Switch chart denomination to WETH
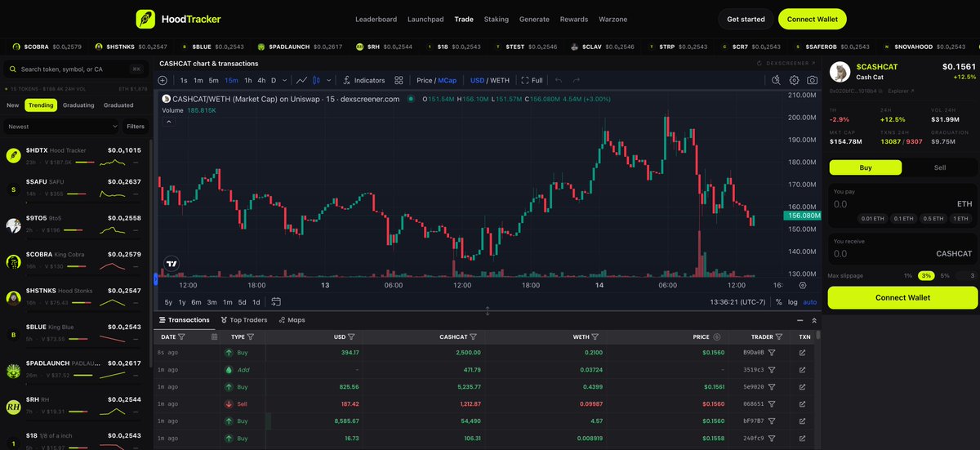Viewport: 980px width, 450px height. [499, 80]
